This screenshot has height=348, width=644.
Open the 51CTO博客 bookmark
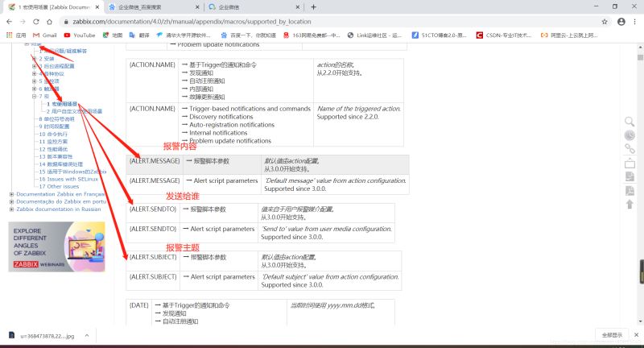(x=439, y=35)
